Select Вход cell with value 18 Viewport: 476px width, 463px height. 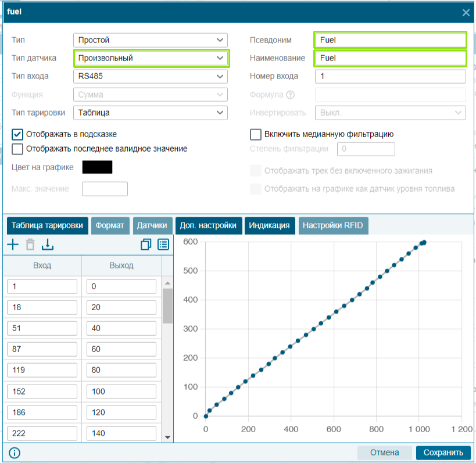click(x=42, y=307)
